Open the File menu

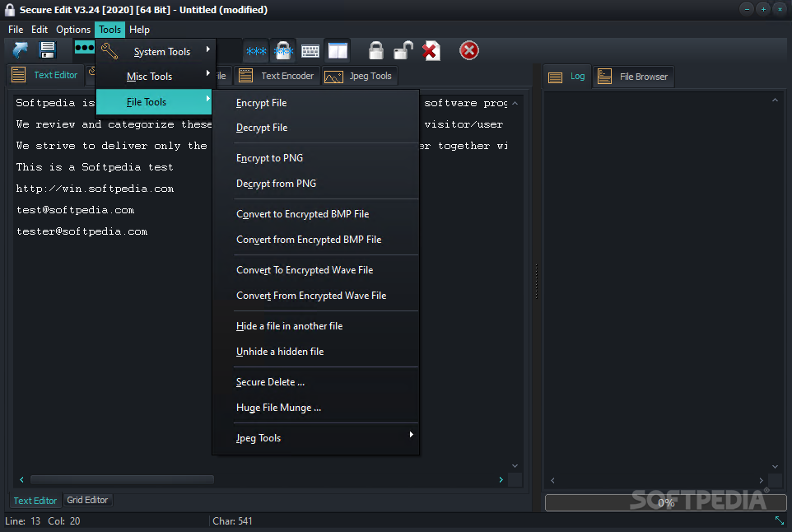(16, 30)
